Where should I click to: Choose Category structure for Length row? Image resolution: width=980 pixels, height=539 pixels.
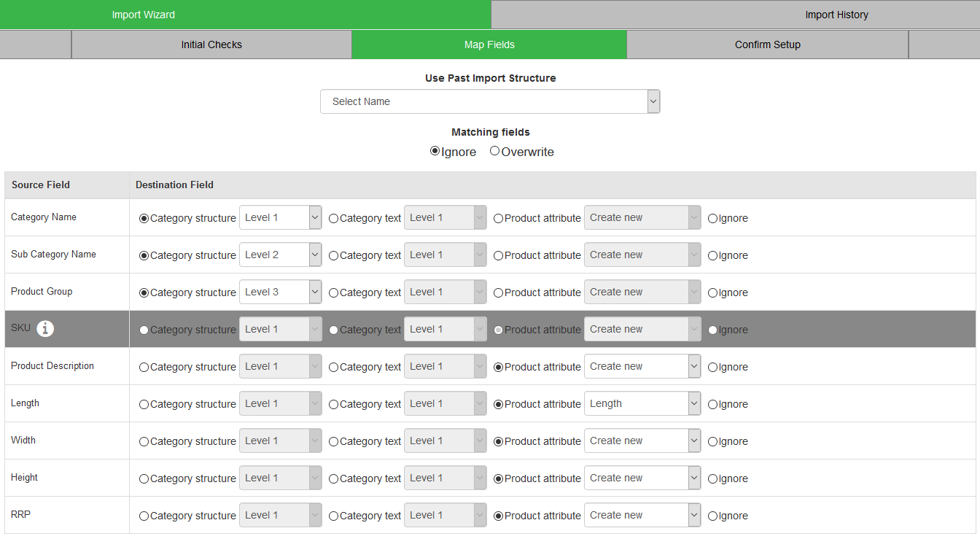(x=144, y=404)
